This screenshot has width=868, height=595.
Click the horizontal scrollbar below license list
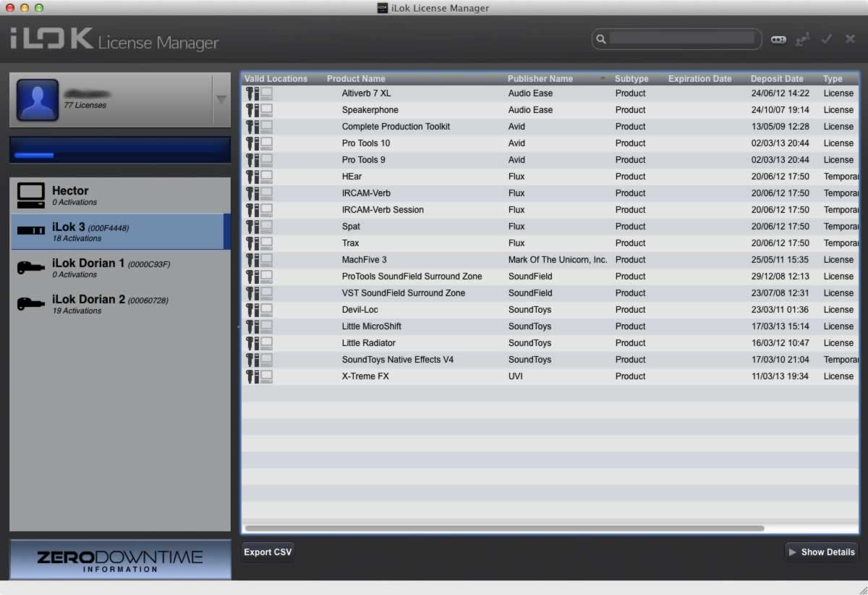coord(504,528)
